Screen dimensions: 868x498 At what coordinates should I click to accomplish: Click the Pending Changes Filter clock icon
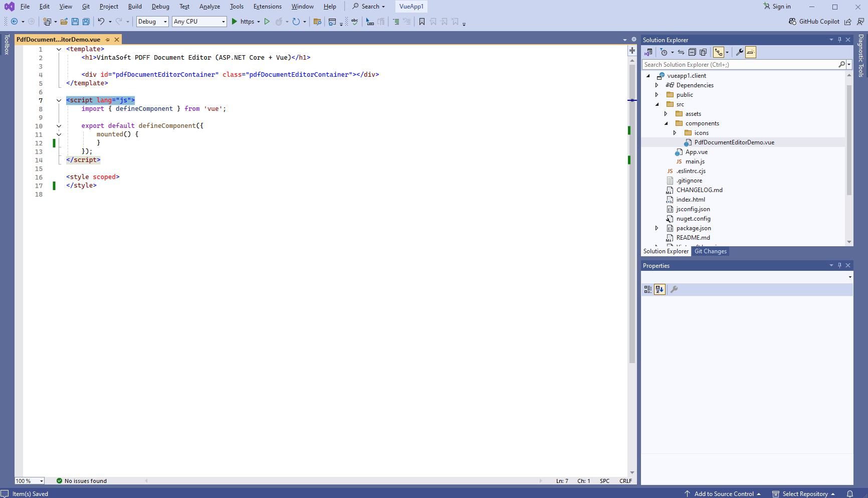pos(664,52)
